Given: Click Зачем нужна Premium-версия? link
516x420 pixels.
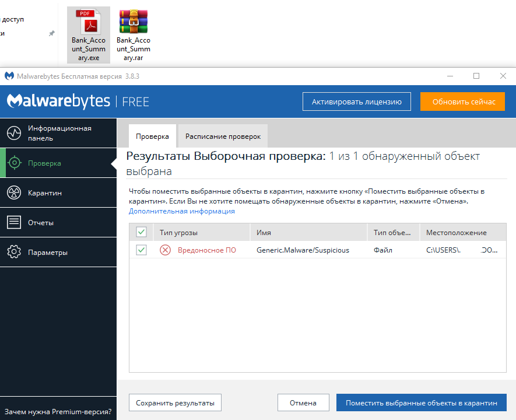Looking at the screenshot, I should [x=58, y=411].
